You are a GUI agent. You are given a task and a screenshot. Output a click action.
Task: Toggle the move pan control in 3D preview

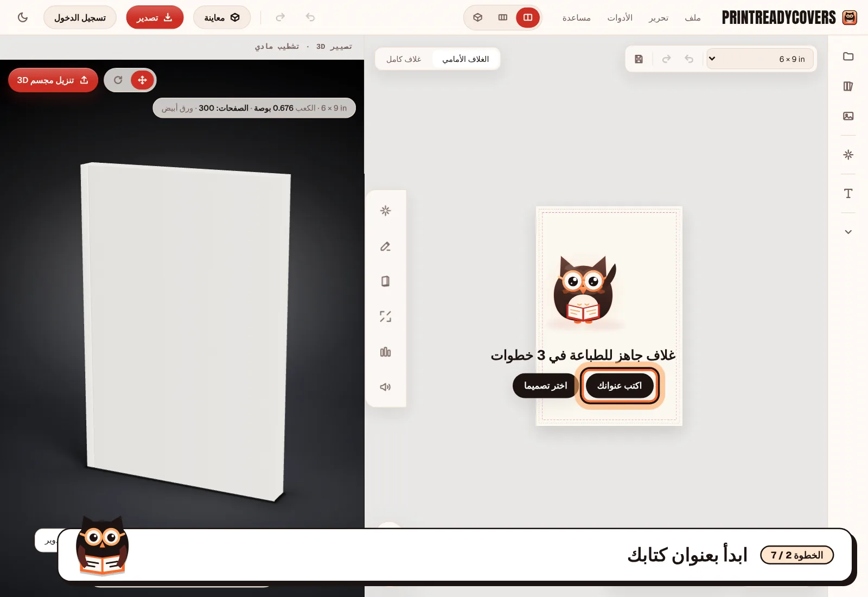(143, 80)
